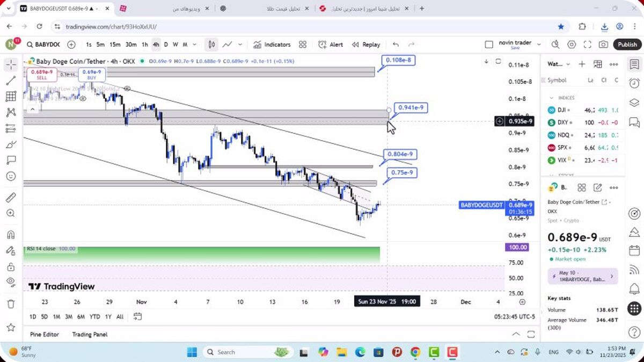Open the BABYDOGE symbol search
The height and width of the screenshot is (362, 644).
(x=43, y=45)
